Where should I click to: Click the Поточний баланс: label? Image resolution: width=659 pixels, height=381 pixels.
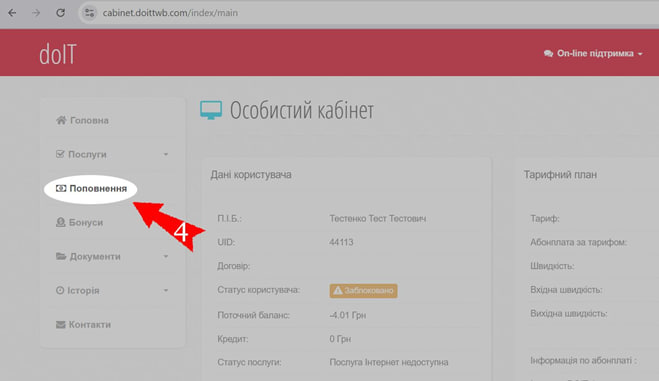253,315
